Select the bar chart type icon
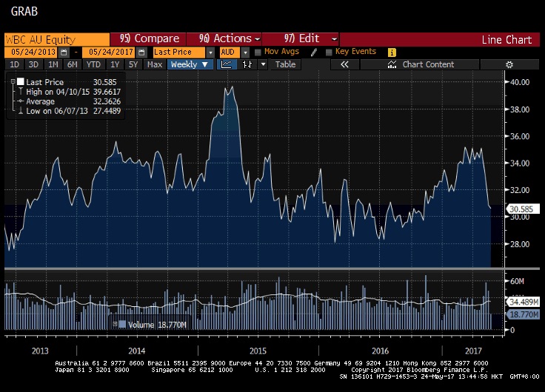This screenshot has height=392, width=545. pos(248,64)
